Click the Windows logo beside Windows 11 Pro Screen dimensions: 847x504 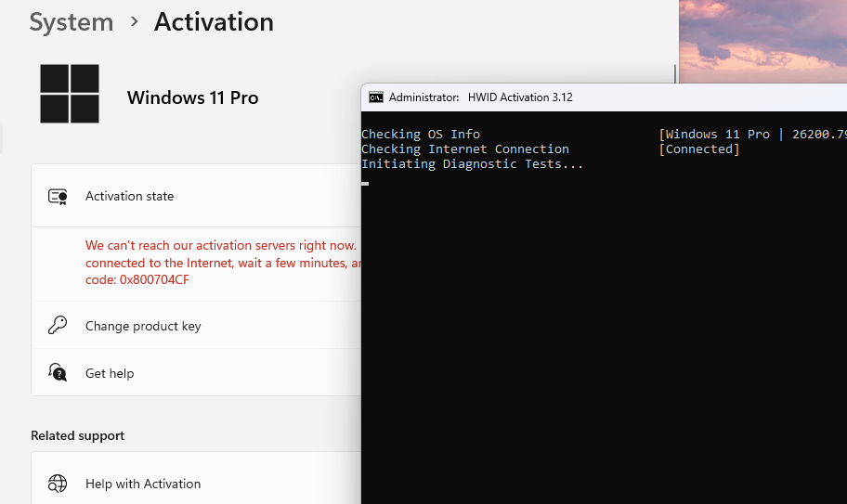click(70, 94)
